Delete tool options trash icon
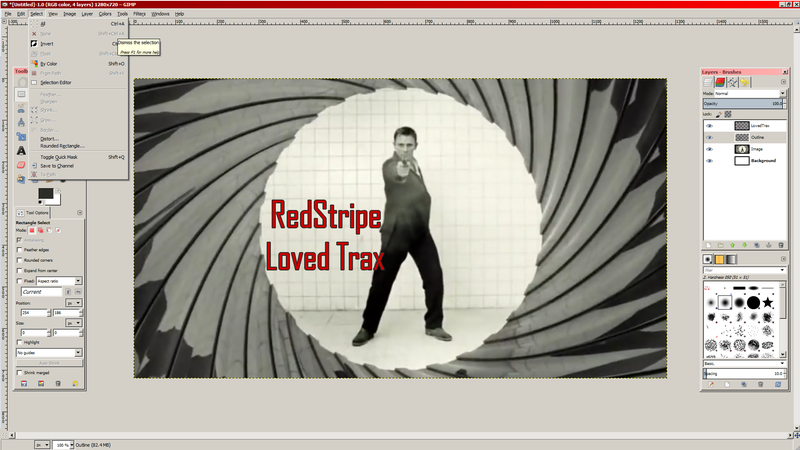Viewport: 800px width, 450px height. pos(58,384)
